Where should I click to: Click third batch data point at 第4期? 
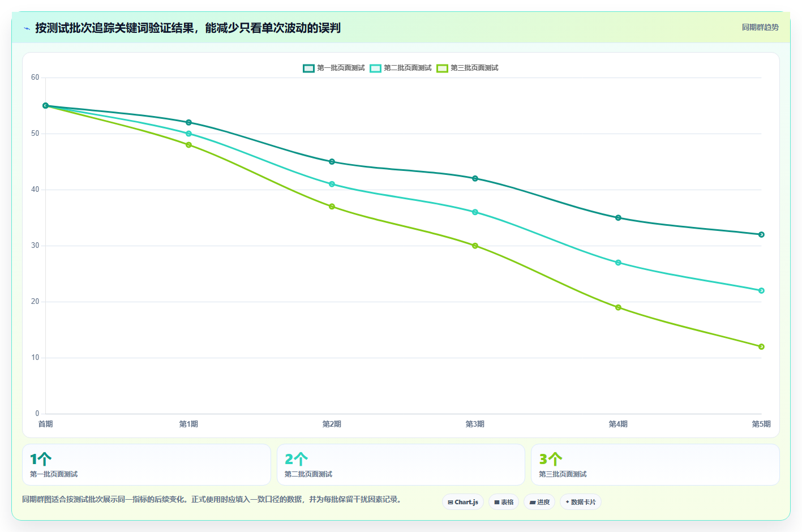click(x=618, y=307)
